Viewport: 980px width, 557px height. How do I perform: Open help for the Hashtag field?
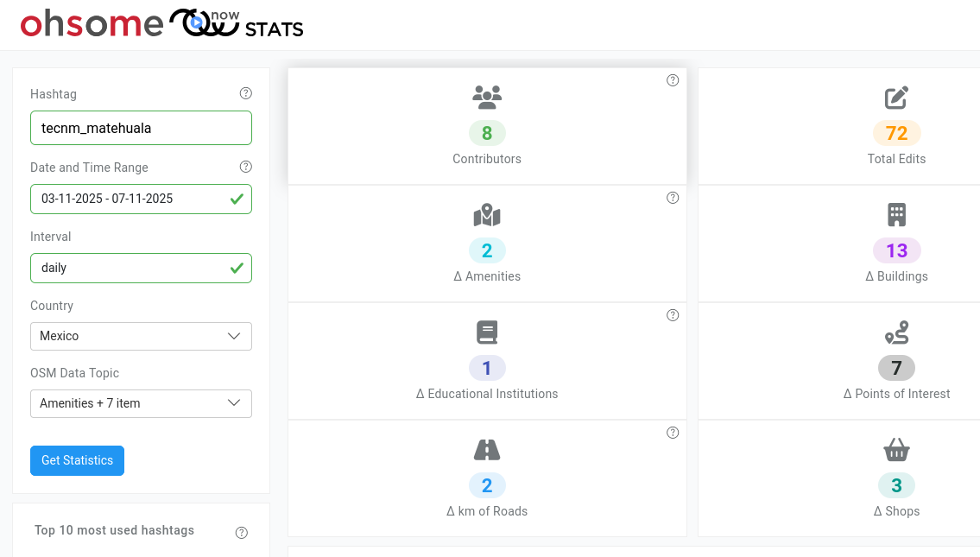click(246, 93)
